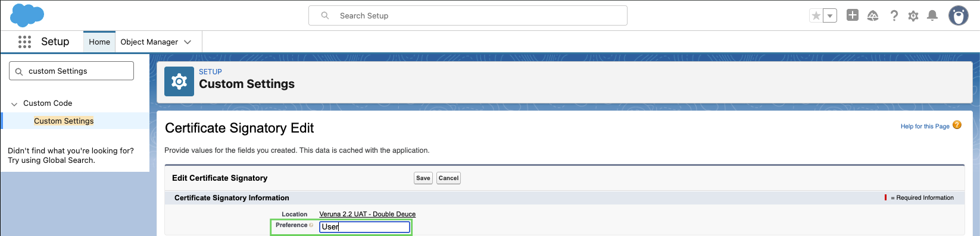980x236 pixels.
Task: Click the Location field label
Action: pyautogui.click(x=295, y=214)
